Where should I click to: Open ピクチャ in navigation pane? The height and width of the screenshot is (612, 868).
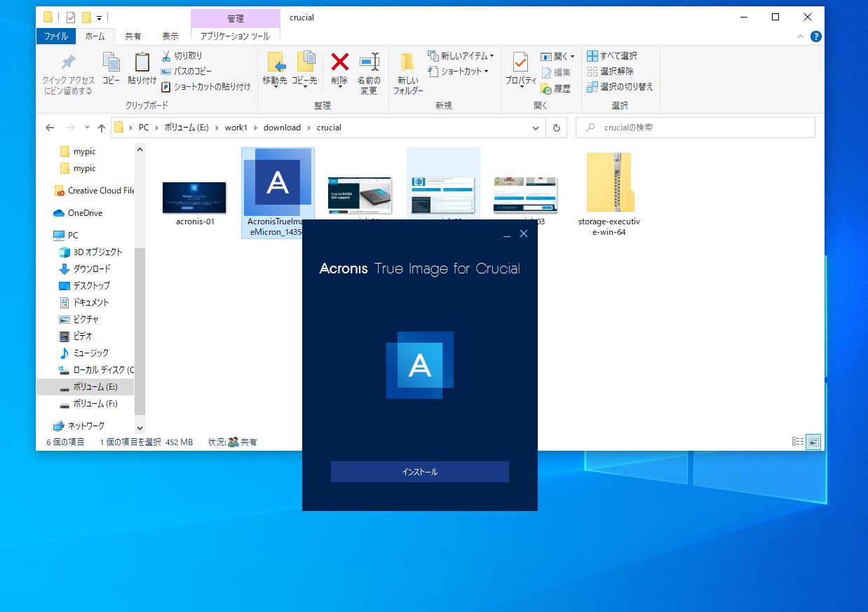click(79, 320)
